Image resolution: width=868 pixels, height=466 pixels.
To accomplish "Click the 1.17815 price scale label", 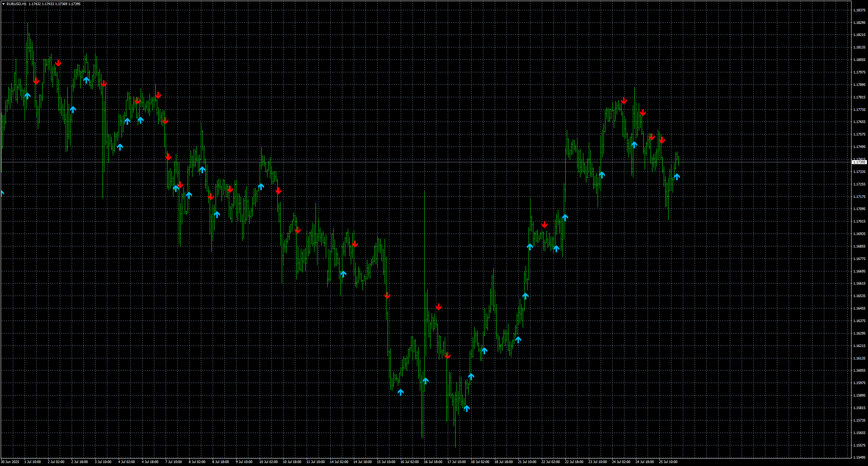I will [860, 97].
